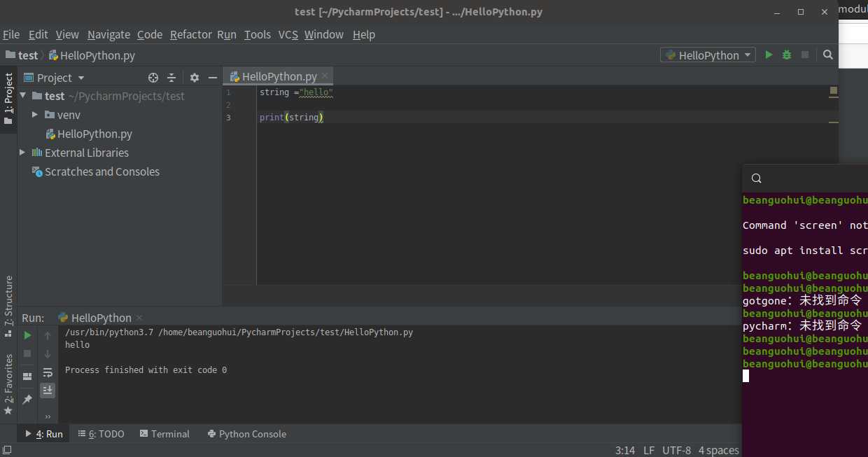Show more Run panel actions chevrons
Screen dimensions: 868x457
coord(48,416)
